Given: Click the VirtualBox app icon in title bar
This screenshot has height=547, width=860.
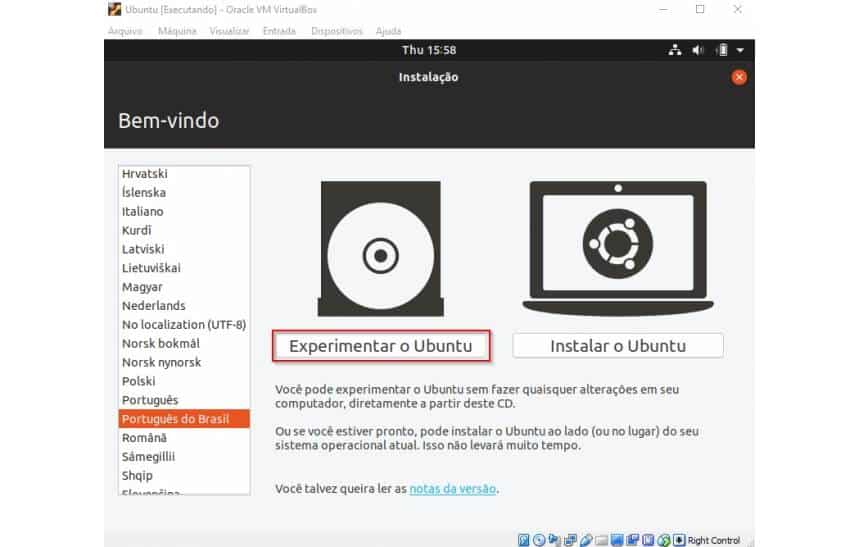Looking at the screenshot, I should point(114,9).
